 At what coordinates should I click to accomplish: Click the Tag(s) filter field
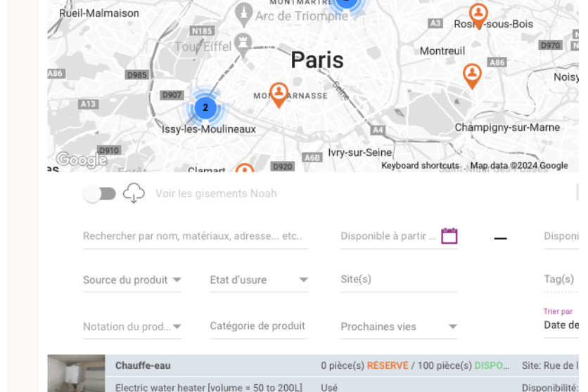561,280
